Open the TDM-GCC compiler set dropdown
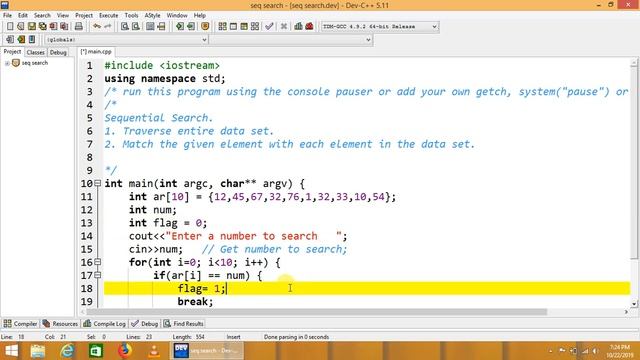The width and height of the screenshot is (640, 360). [x=380, y=27]
